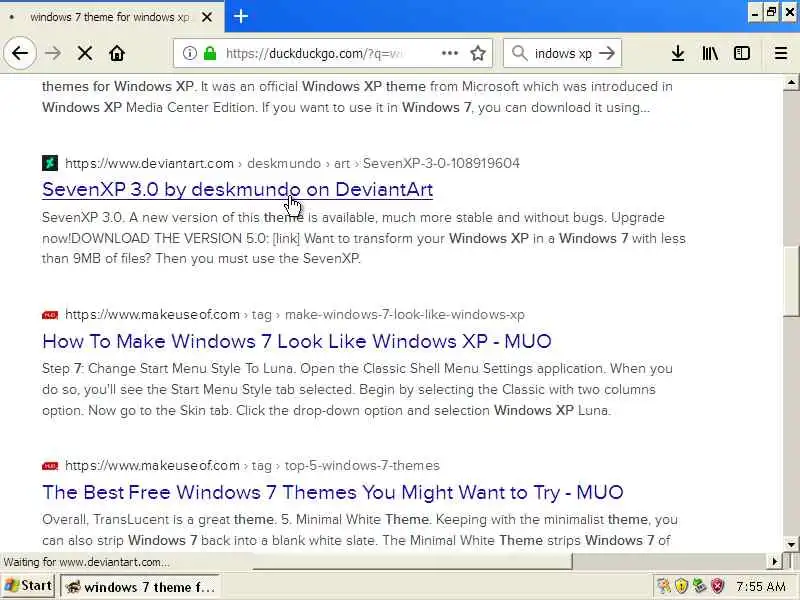Image resolution: width=800 pixels, height=600 pixels.
Task: Open SevenXP 3.0 by deskmundo on DeviantArt
Action: point(238,189)
